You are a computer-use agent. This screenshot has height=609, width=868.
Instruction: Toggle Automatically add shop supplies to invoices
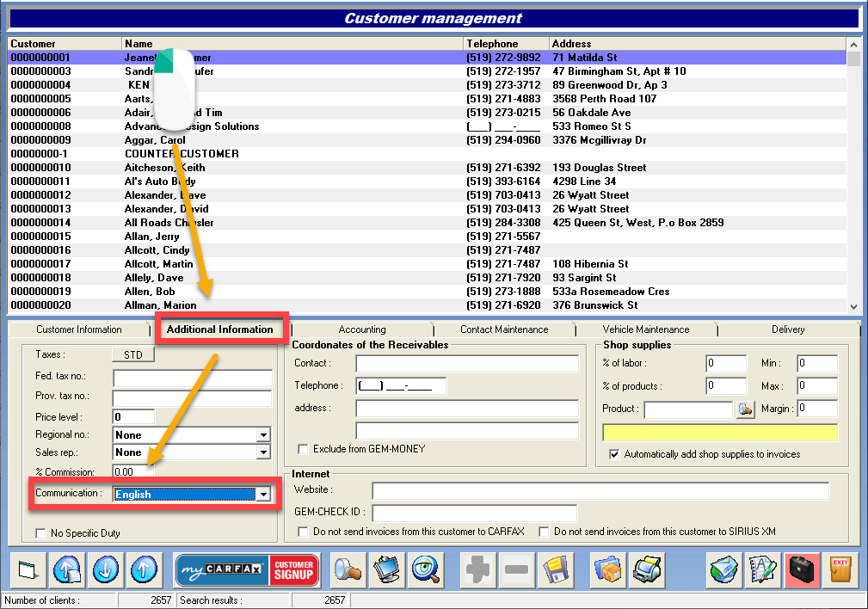tap(613, 454)
